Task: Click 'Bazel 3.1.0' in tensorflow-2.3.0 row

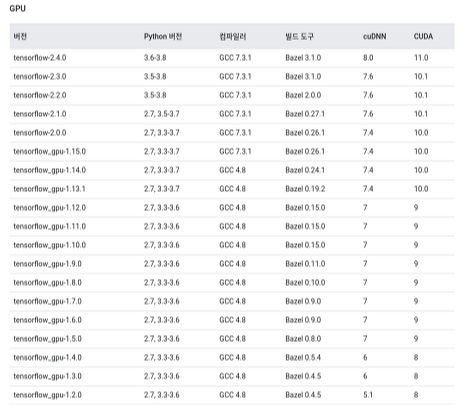Action: point(303,76)
